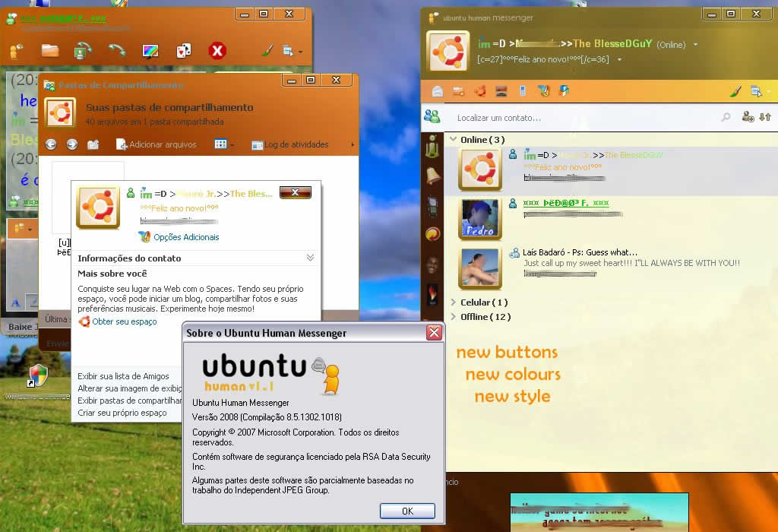778x532 pixels.
Task: Collapse the Online (3) group
Action: point(453,139)
